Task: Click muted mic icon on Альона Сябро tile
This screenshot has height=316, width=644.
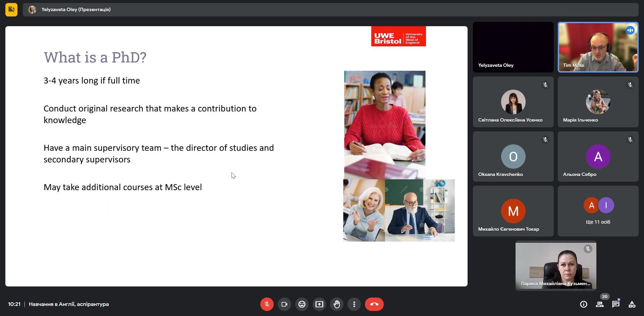Action: pyautogui.click(x=630, y=139)
